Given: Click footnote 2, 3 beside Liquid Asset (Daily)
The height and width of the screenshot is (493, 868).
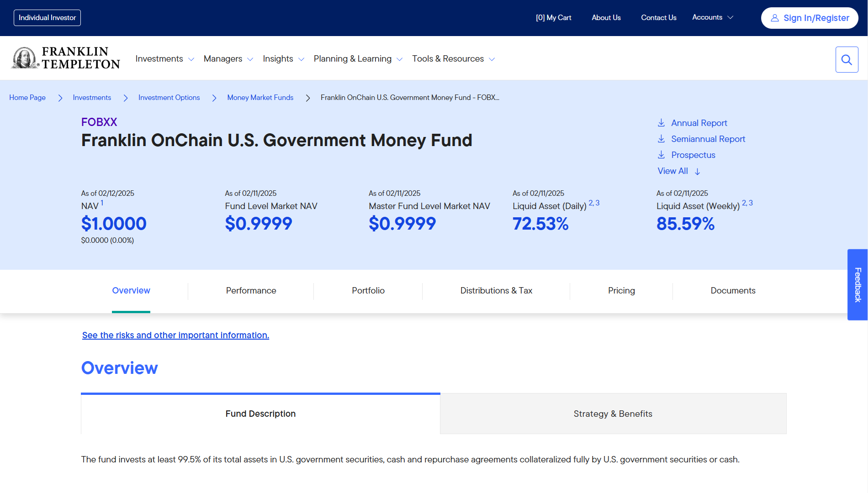Looking at the screenshot, I should coord(594,203).
